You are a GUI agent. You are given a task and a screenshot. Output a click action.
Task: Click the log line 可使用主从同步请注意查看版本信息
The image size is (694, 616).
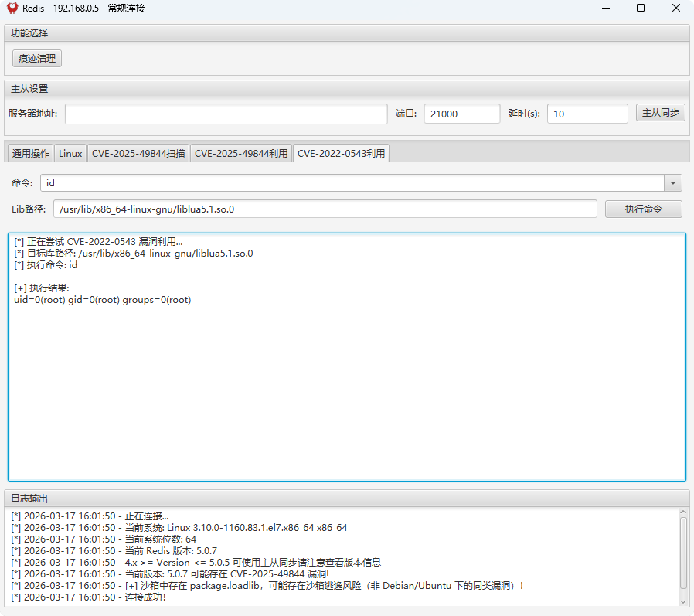[x=196, y=563]
